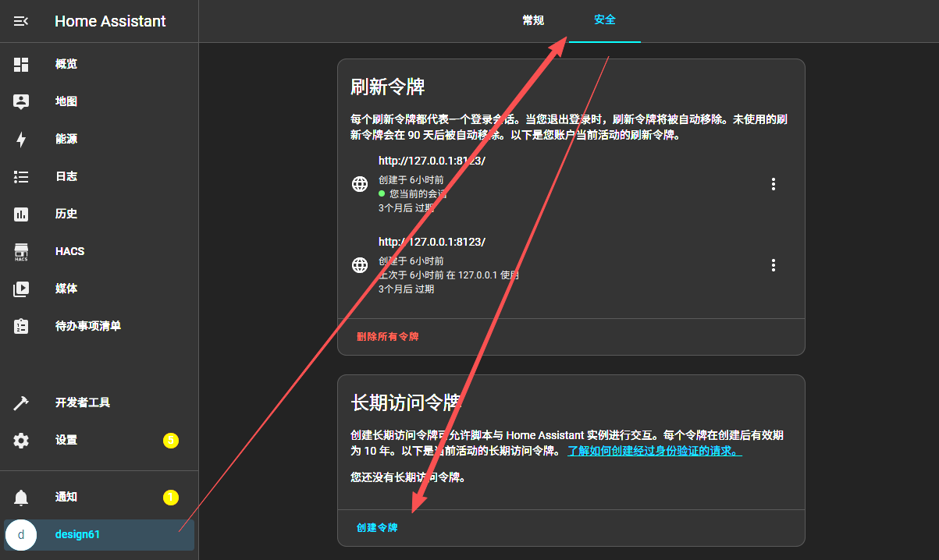Switch to the 常规 (General) tab

click(533, 19)
